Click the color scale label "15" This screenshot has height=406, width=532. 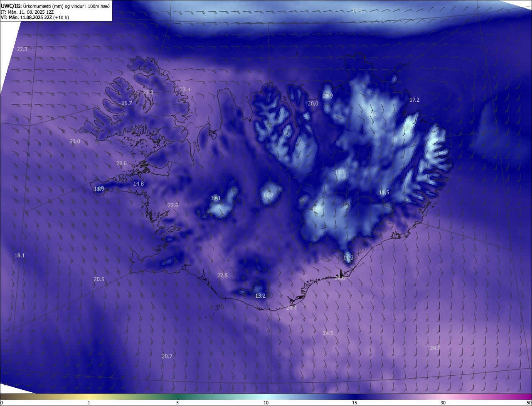(x=355, y=403)
